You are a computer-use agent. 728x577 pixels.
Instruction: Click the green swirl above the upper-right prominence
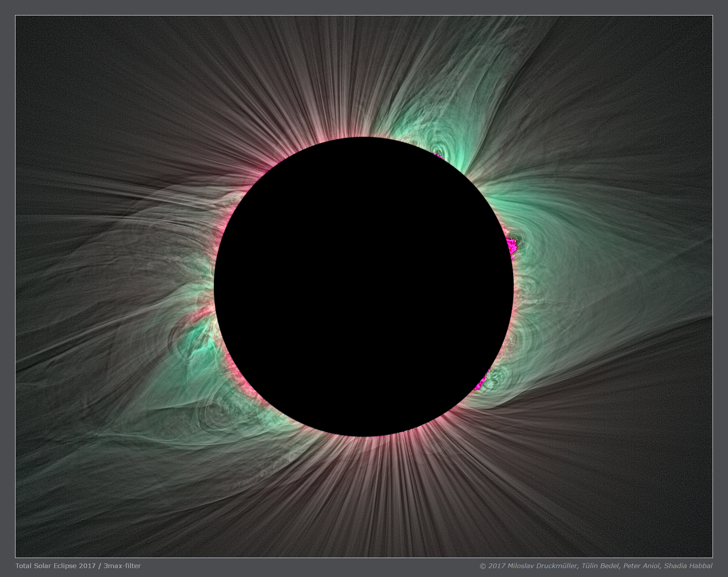440,149
